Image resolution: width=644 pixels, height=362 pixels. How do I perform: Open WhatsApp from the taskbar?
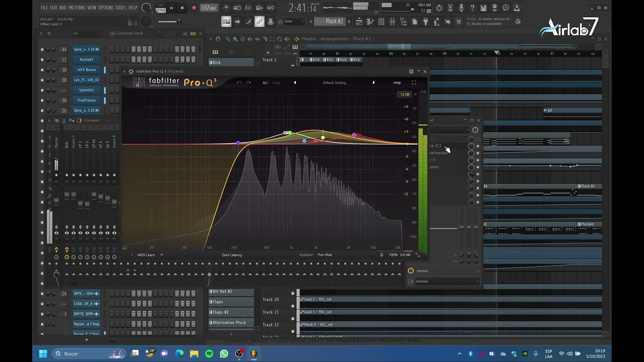tap(224, 353)
